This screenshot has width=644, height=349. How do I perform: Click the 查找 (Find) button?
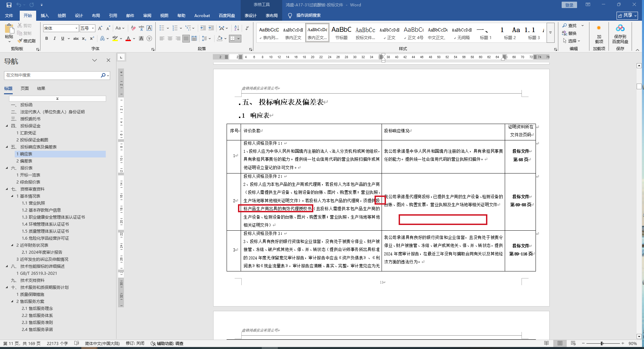pyautogui.click(x=569, y=25)
